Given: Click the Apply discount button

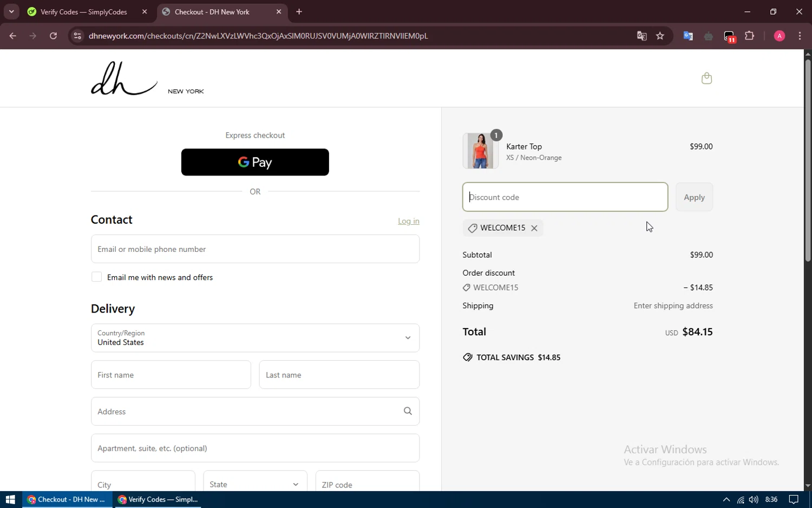Looking at the screenshot, I should [x=694, y=197].
